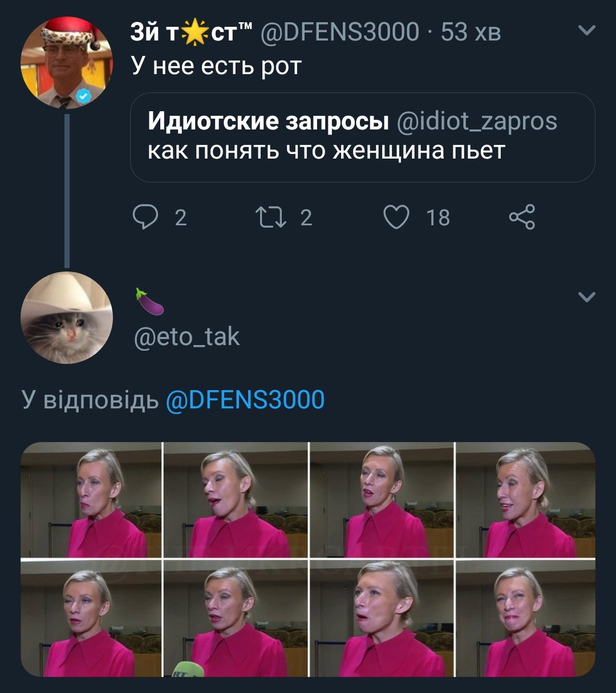Viewport: 616px width, 693px height.
Task: Open the avatar with the leopard Santa hat
Action: [66, 62]
